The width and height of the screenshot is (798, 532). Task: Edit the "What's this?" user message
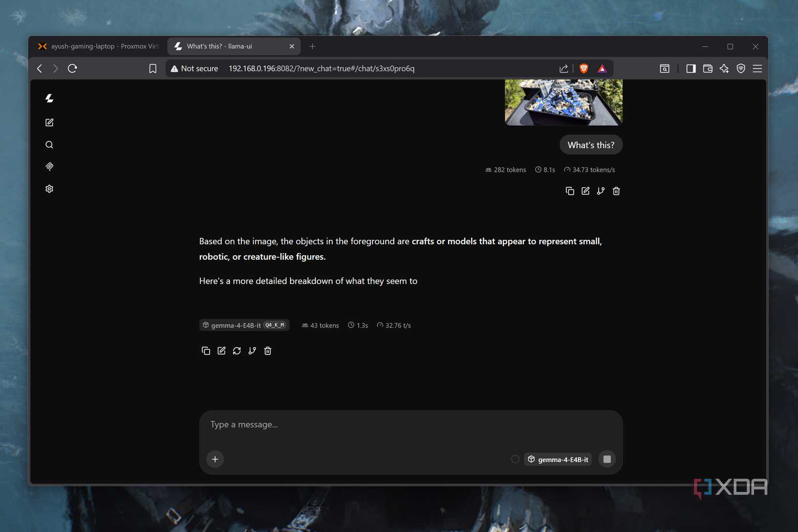pos(585,191)
